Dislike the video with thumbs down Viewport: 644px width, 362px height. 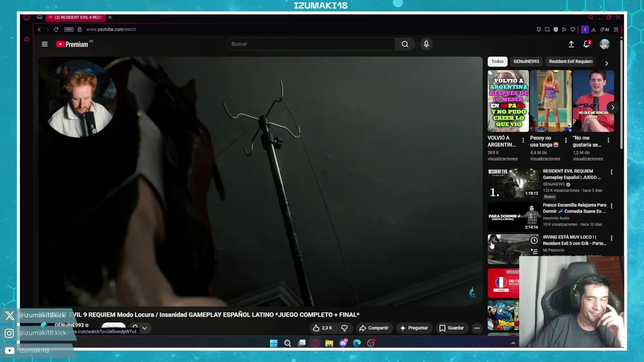point(345,328)
